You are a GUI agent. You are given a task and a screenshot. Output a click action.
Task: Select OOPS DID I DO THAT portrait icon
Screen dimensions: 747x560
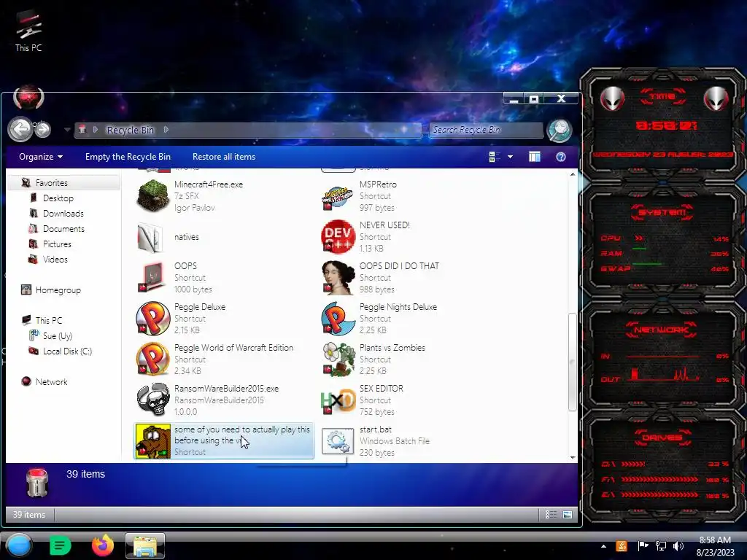(338, 278)
